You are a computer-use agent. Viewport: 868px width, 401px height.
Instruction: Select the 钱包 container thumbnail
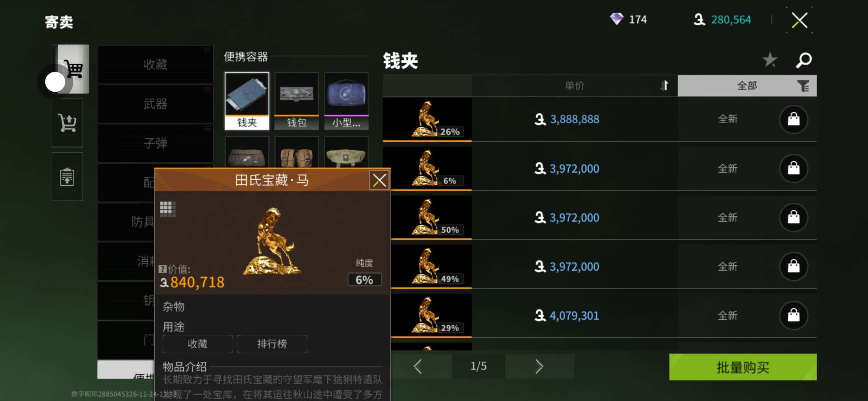pyautogui.click(x=296, y=101)
